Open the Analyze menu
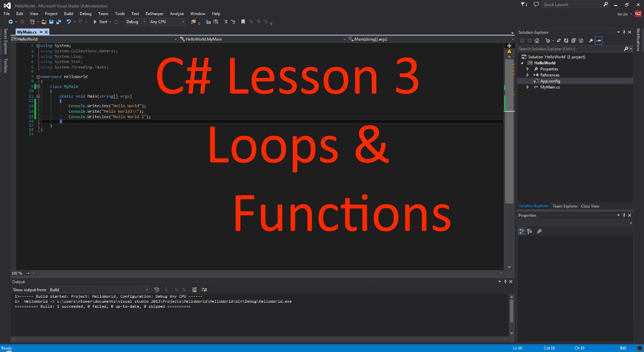The image size is (644, 352). 177,14
